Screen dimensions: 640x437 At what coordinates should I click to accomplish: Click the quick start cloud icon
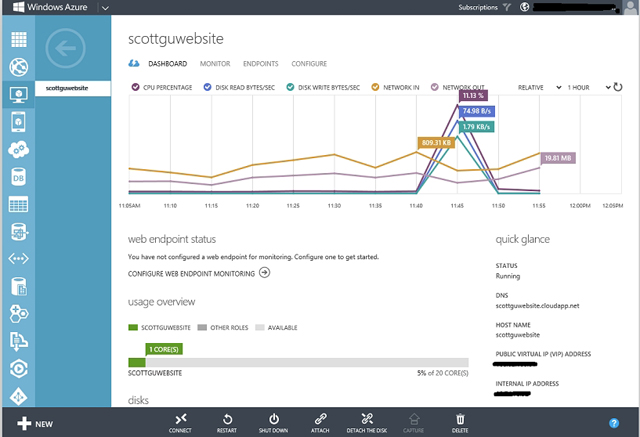click(134, 64)
